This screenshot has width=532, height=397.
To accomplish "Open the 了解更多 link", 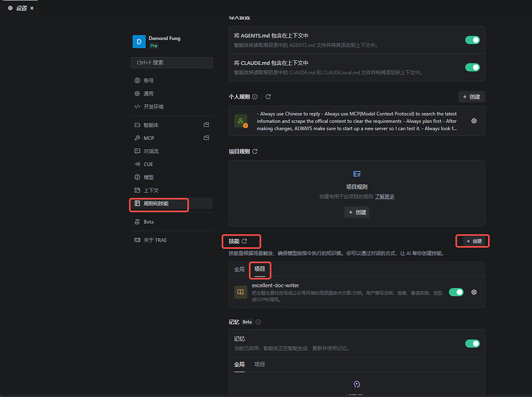I will (x=384, y=196).
